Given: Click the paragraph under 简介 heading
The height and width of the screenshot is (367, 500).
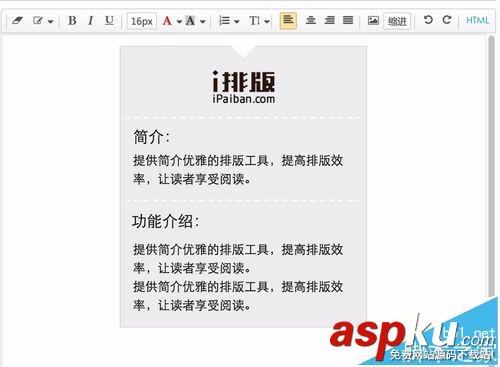Looking at the screenshot, I should 238,170.
